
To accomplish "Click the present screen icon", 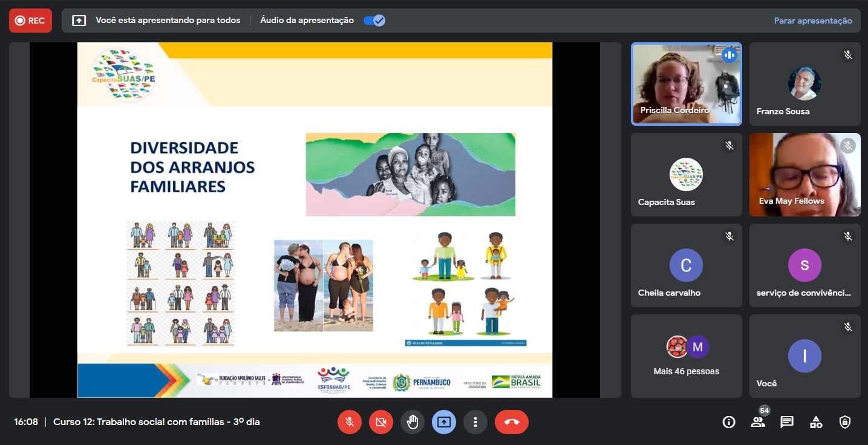I will [444, 422].
